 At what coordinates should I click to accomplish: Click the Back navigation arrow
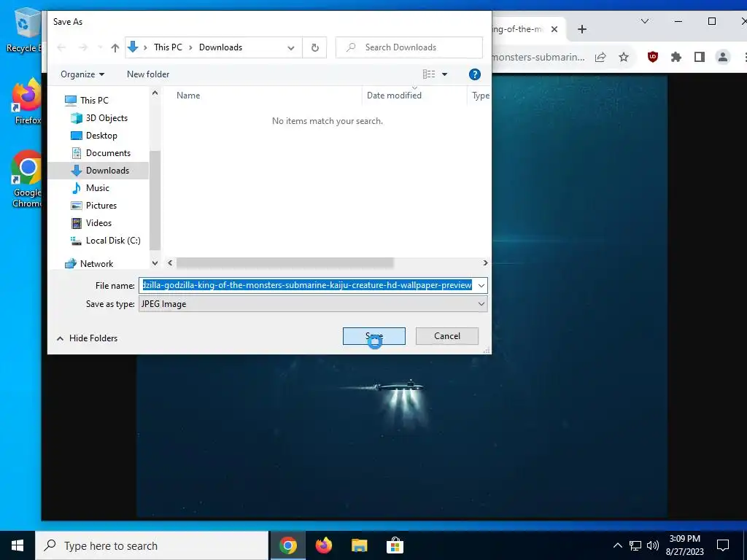(61, 47)
